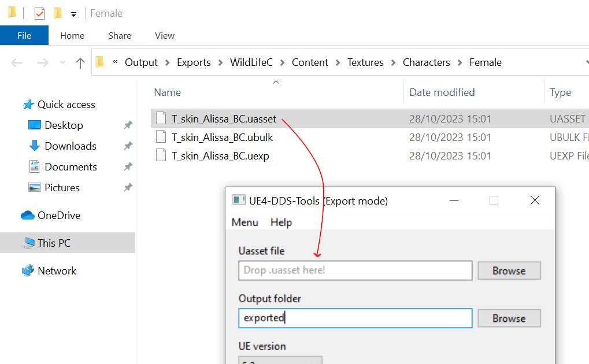589x364 pixels.
Task: Click Browse next to Output folder field
Action: click(x=509, y=318)
